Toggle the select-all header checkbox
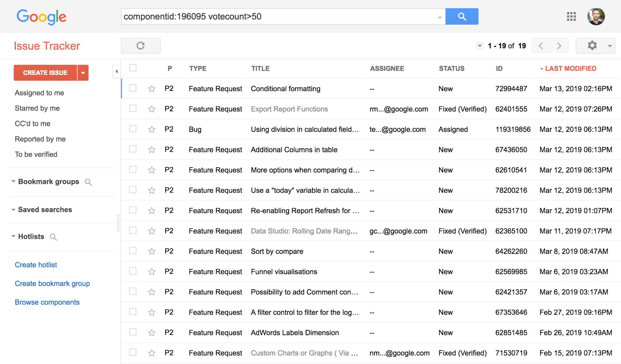This screenshot has height=364, width=621. [x=133, y=68]
